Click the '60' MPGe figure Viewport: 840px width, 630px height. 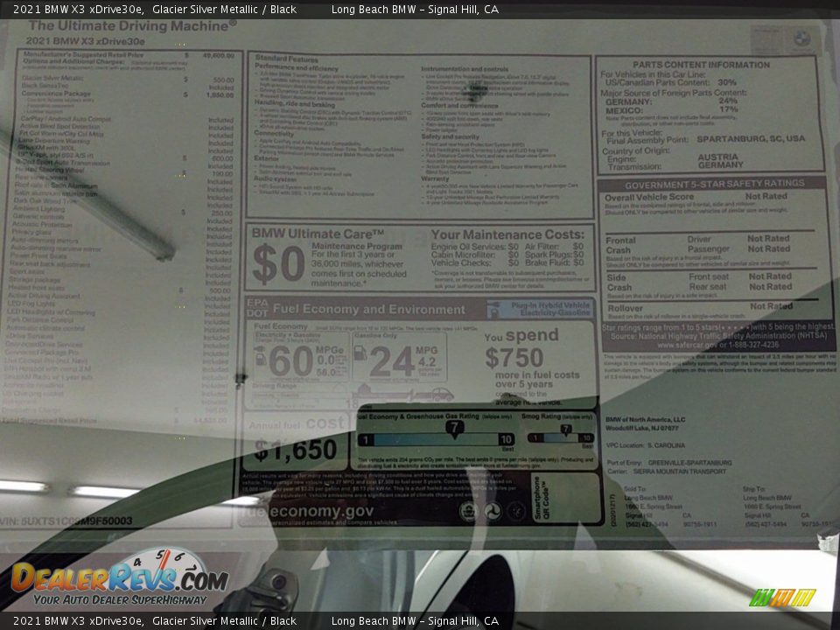pos(290,360)
